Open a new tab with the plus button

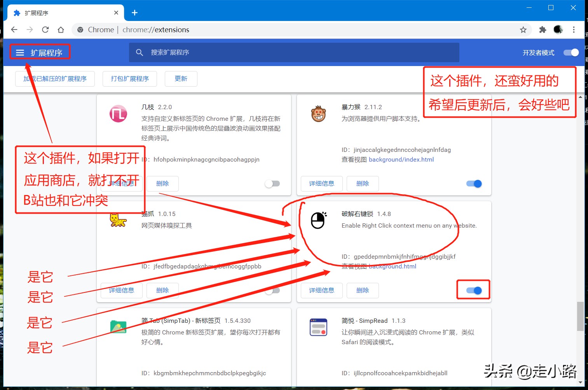(134, 12)
